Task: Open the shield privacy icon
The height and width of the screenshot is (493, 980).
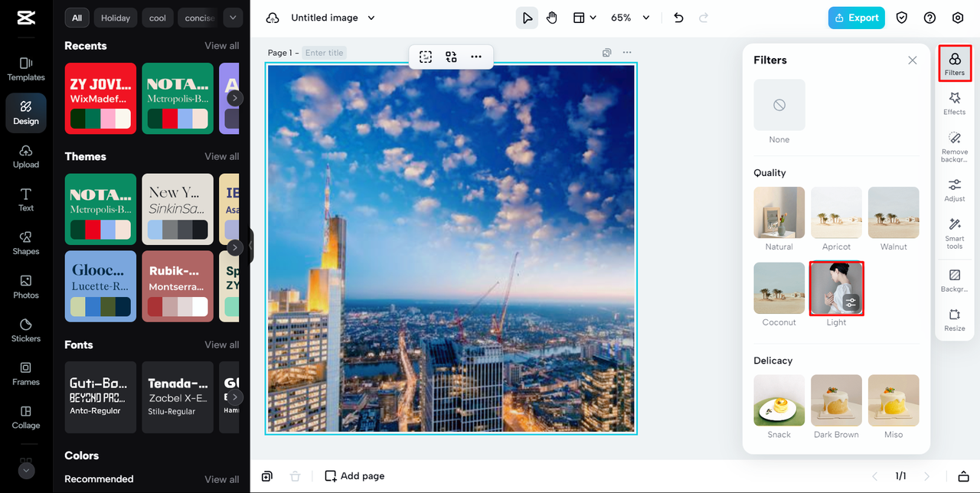Action: click(902, 18)
